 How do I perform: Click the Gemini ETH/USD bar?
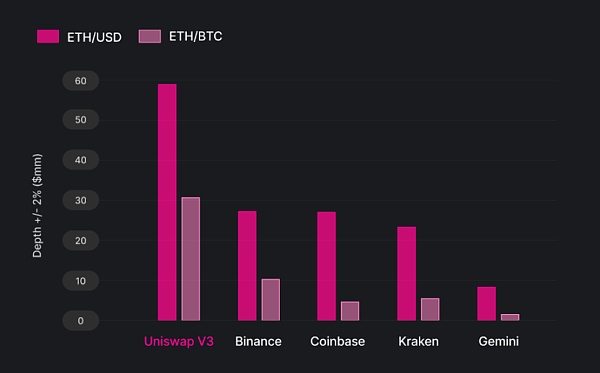click(486, 303)
